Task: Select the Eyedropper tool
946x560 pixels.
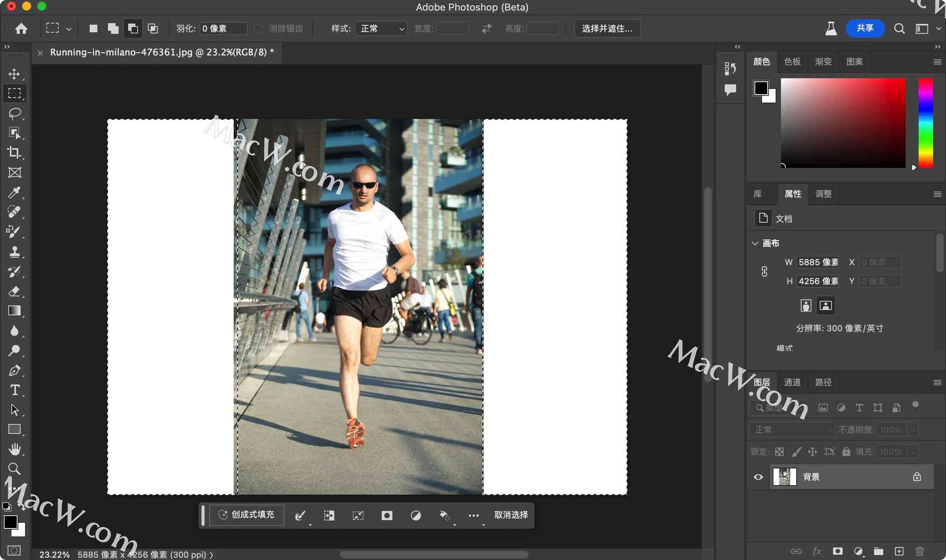Action: click(14, 192)
